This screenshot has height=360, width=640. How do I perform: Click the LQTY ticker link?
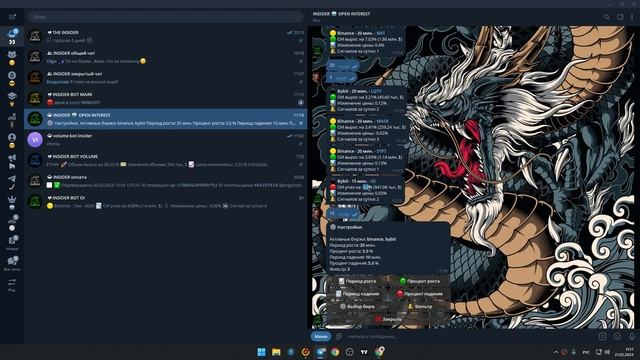(x=376, y=91)
